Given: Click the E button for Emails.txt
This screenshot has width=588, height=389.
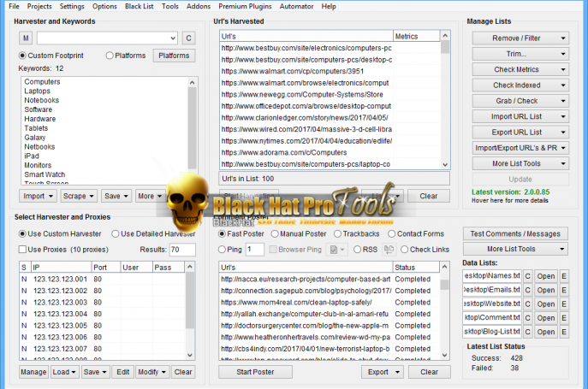Looking at the screenshot, I should [x=564, y=290].
